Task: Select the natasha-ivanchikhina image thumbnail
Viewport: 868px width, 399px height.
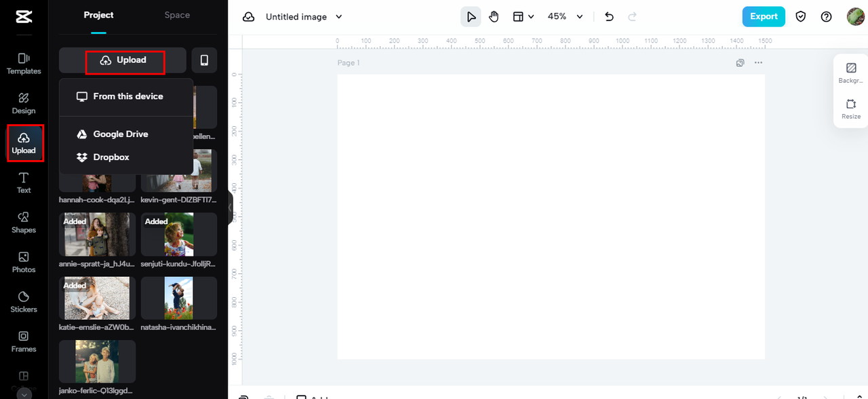Action: (x=179, y=298)
